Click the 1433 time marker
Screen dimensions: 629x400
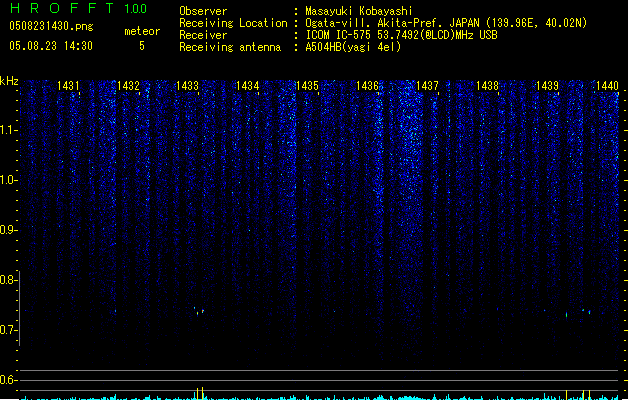(x=188, y=86)
